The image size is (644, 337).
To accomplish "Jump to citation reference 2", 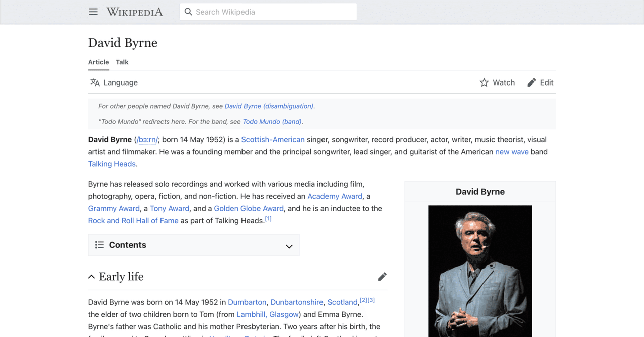I will pos(363,300).
